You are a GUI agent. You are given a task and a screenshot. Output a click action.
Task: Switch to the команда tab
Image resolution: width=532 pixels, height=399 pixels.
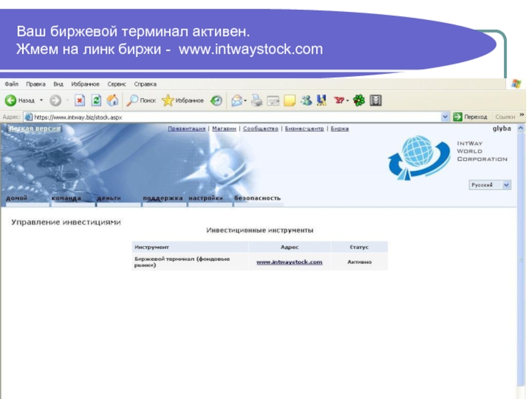[x=66, y=198]
